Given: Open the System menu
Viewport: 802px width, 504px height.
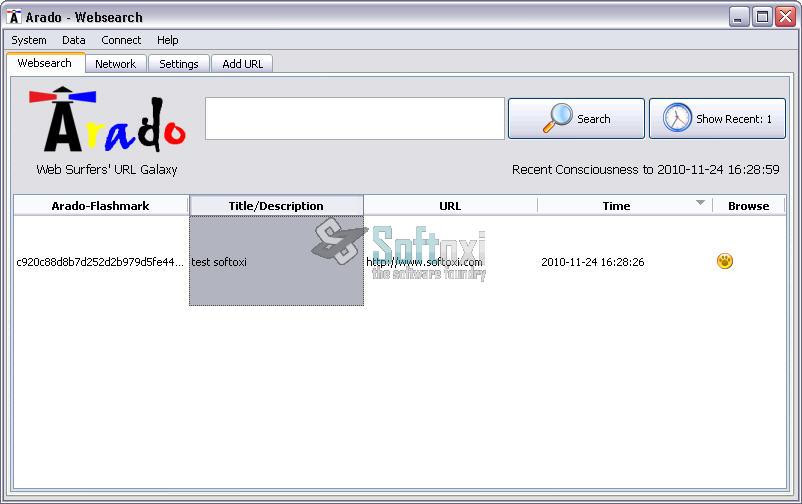Looking at the screenshot, I should (29, 40).
